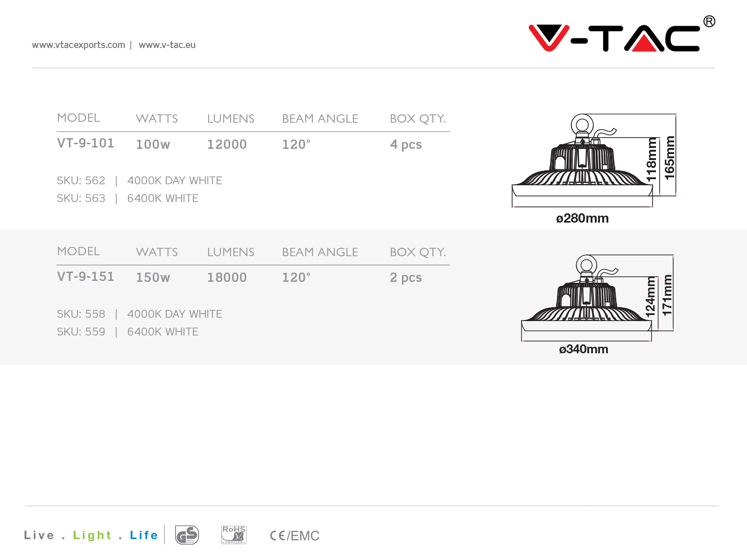
Task: Click the ø280mm diameter label
Action: tap(582, 218)
